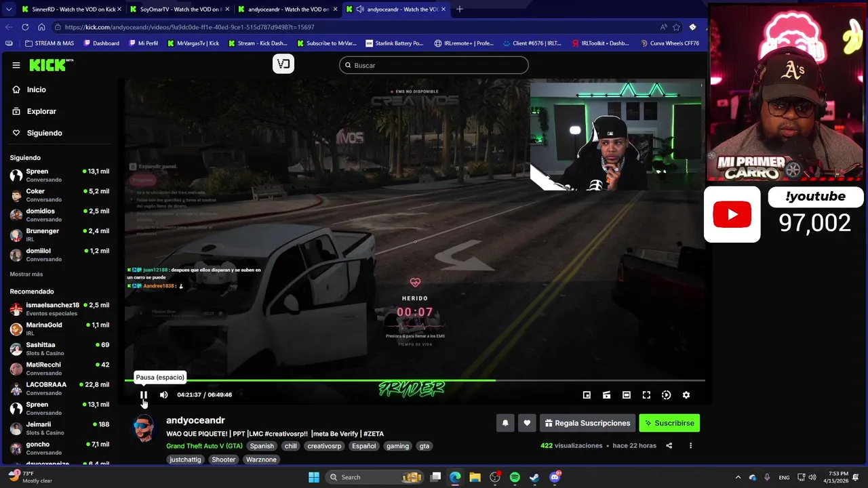Open LACOBRAAA recommended channel
The width and height of the screenshot is (868, 488).
tap(60, 388)
